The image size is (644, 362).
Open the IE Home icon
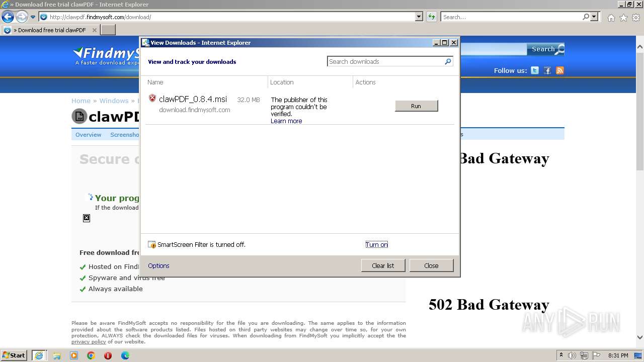(611, 18)
